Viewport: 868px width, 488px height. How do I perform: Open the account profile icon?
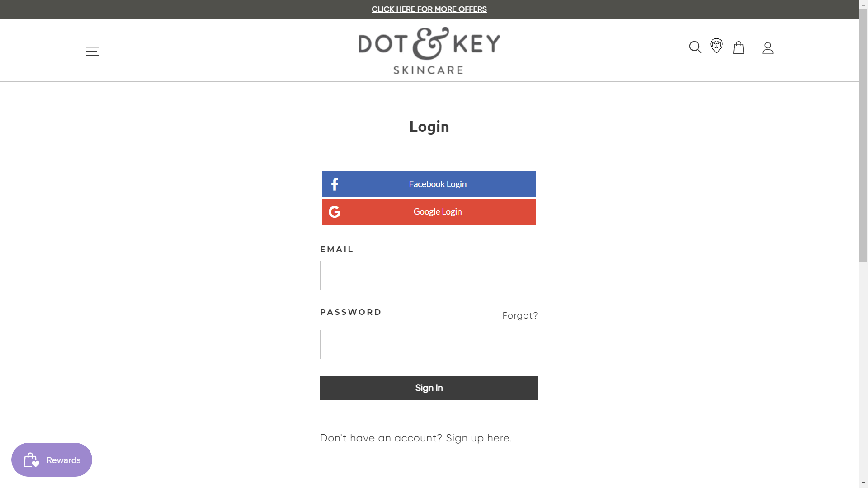(767, 47)
